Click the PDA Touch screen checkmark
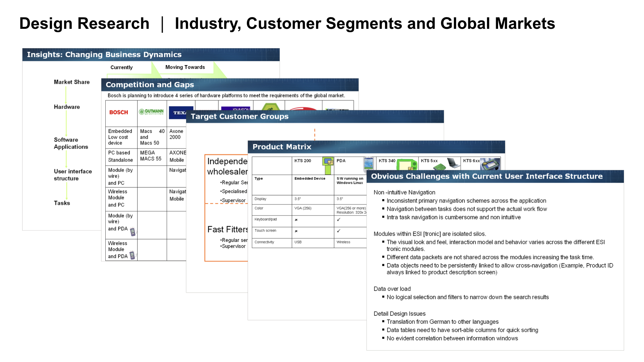The image size is (644, 362). click(338, 231)
